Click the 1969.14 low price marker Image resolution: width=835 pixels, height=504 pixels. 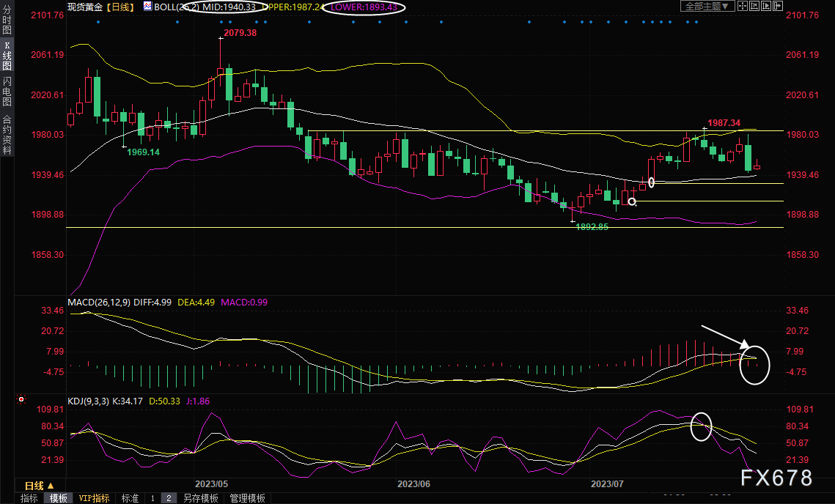(143, 152)
